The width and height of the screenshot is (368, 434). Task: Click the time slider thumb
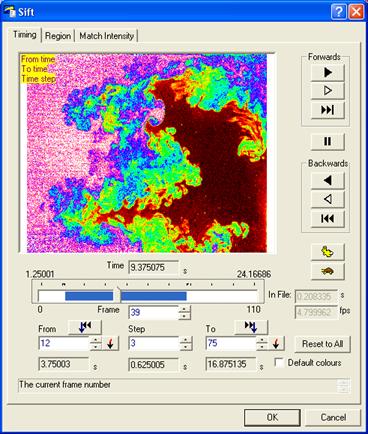117,294
